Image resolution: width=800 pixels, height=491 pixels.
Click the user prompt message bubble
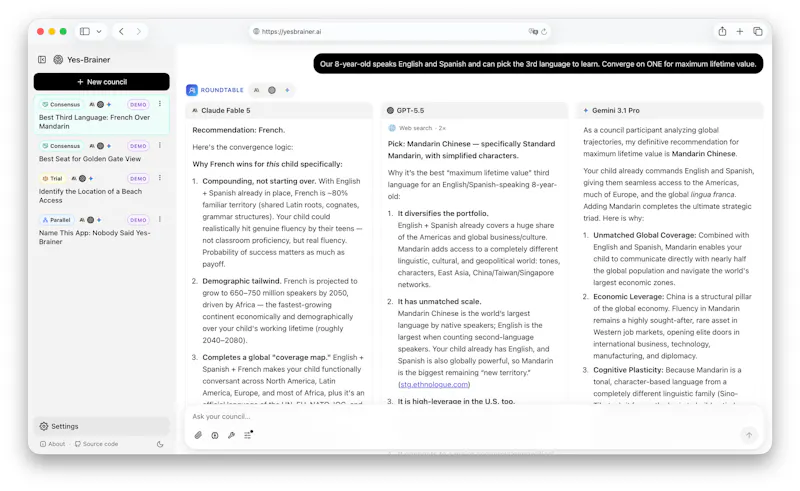[538, 64]
